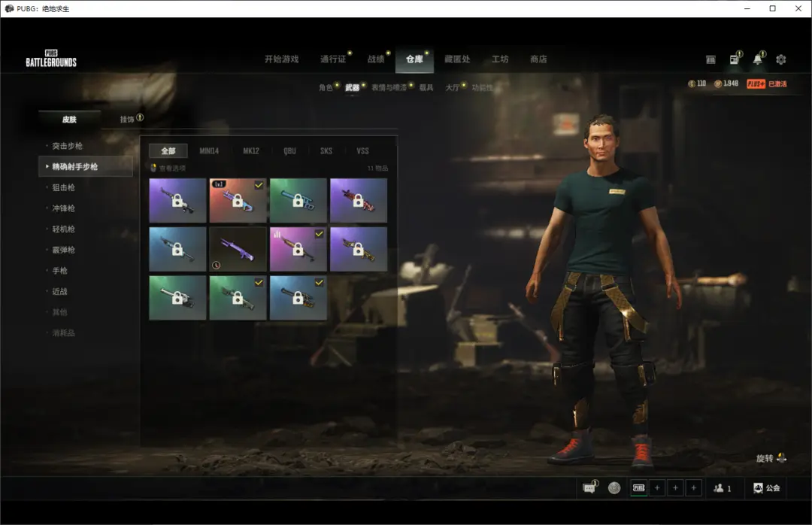Image resolution: width=812 pixels, height=525 pixels.
Task: Open the 霰弹枪 category
Action: pyautogui.click(x=64, y=249)
